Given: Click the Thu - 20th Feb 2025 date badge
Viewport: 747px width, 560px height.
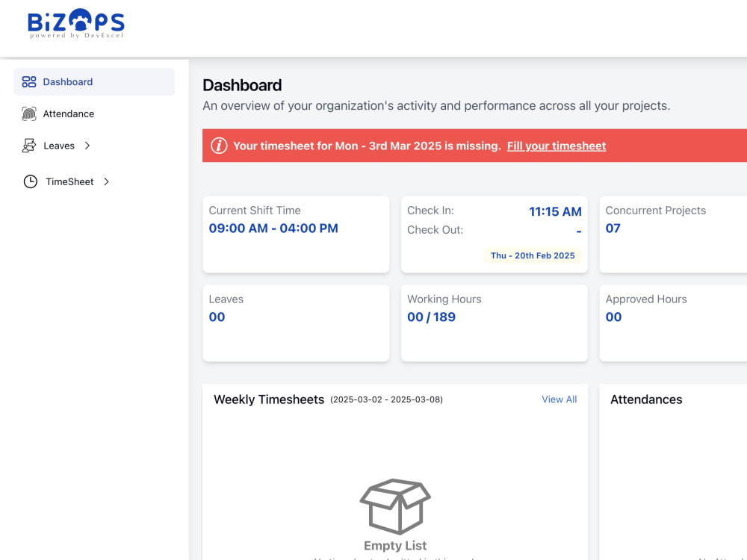Looking at the screenshot, I should [x=533, y=255].
